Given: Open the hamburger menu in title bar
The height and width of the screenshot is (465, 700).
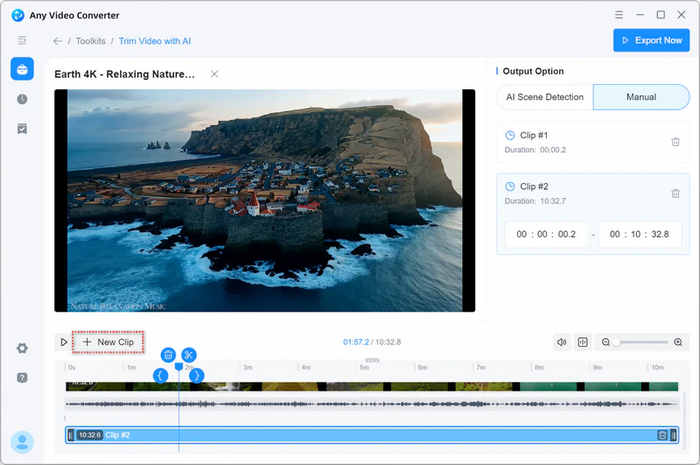Looking at the screenshot, I should (x=619, y=15).
